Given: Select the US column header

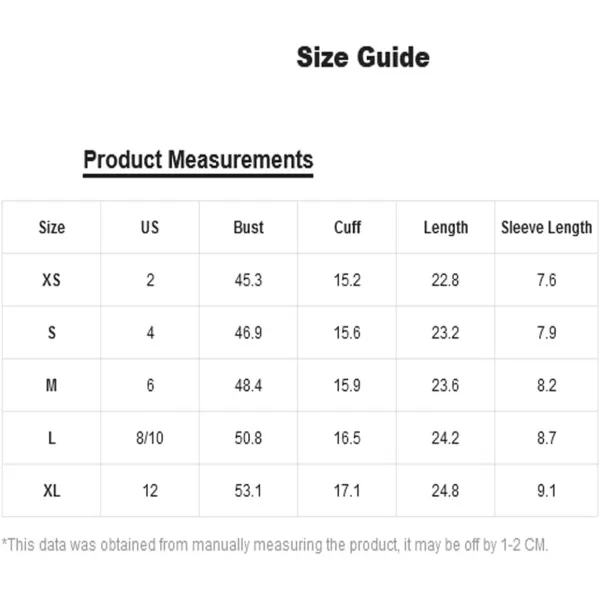Looking at the screenshot, I should pos(150,227).
